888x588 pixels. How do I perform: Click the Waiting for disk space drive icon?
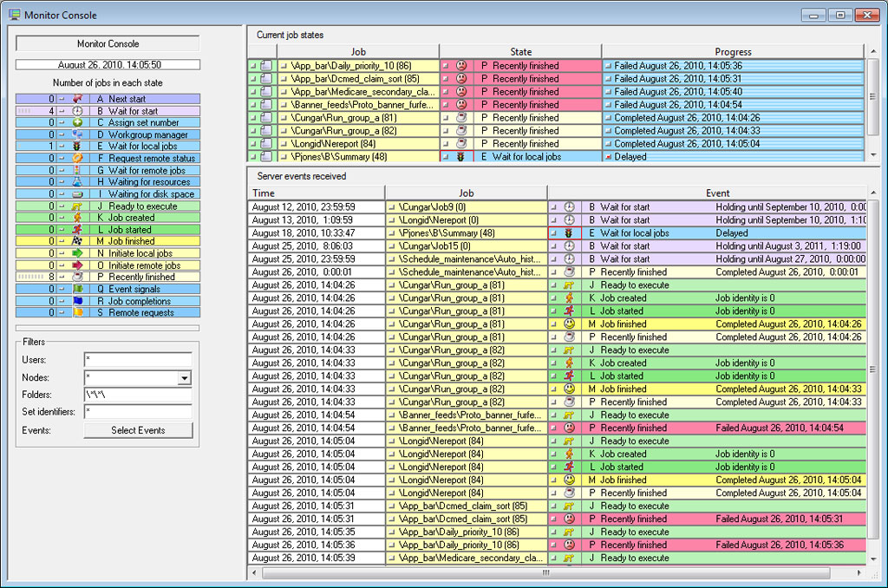(77, 193)
